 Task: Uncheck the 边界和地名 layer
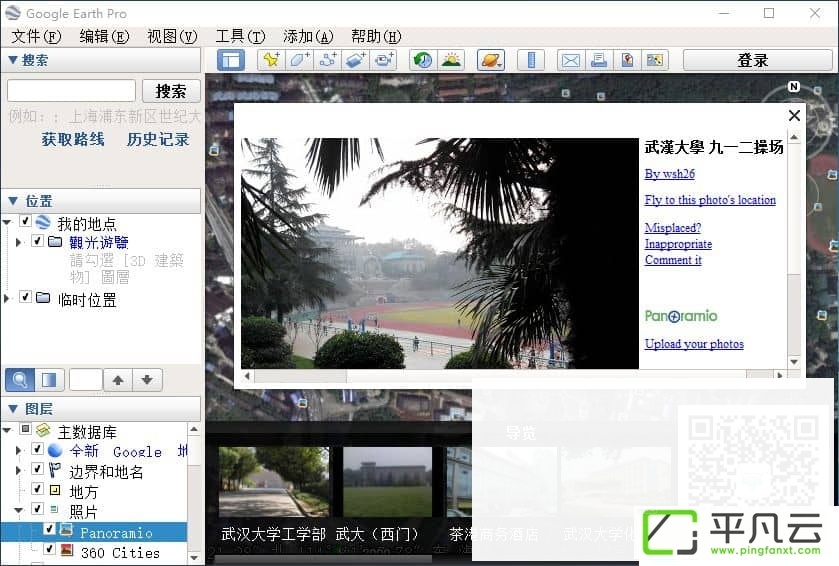point(37,469)
